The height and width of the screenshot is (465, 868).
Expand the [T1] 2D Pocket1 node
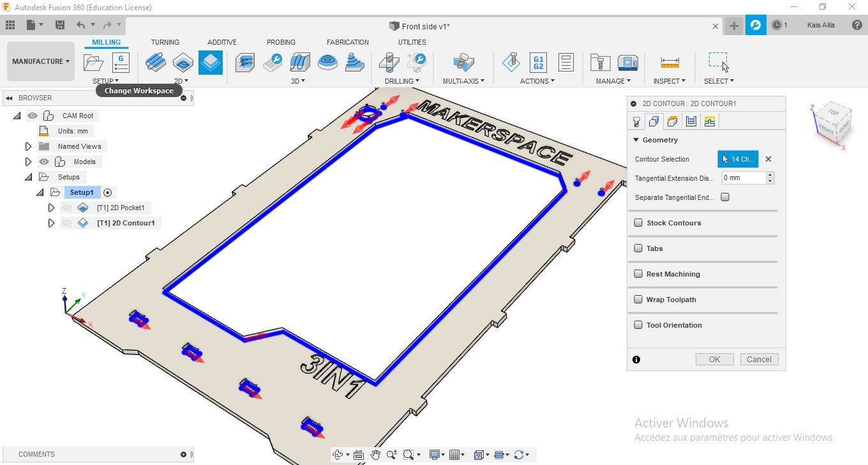(x=51, y=208)
